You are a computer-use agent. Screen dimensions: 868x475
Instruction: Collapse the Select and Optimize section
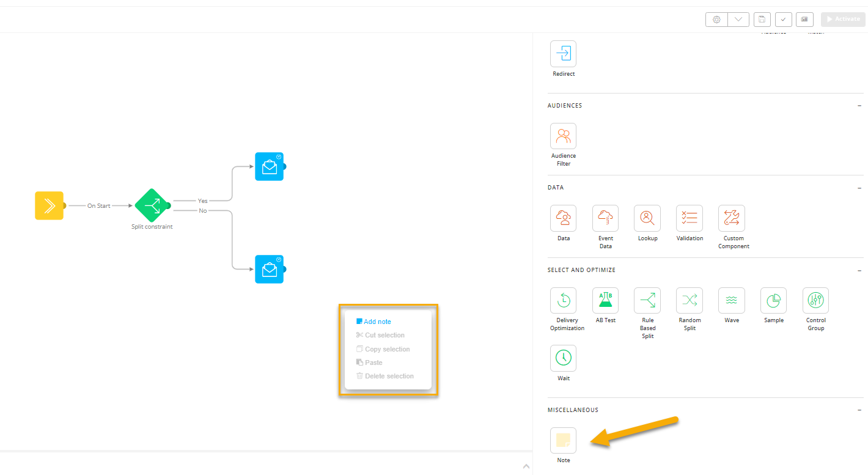859,270
